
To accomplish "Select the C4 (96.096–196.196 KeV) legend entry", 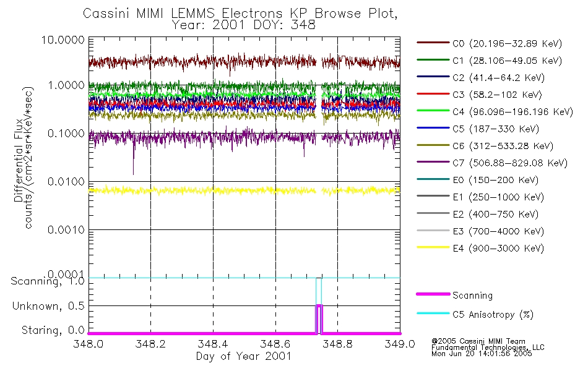I will [x=495, y=112].
